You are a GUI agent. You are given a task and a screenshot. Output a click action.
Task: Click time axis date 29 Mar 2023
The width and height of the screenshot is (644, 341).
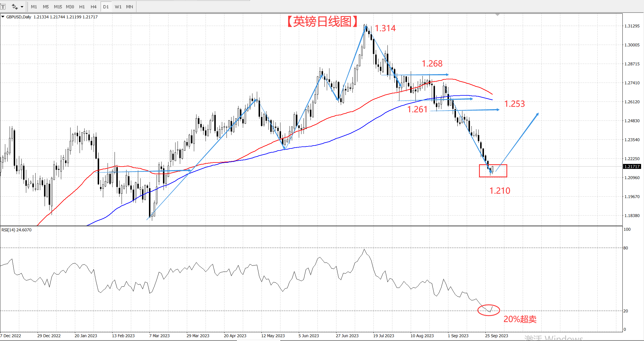tap(198, 336)
